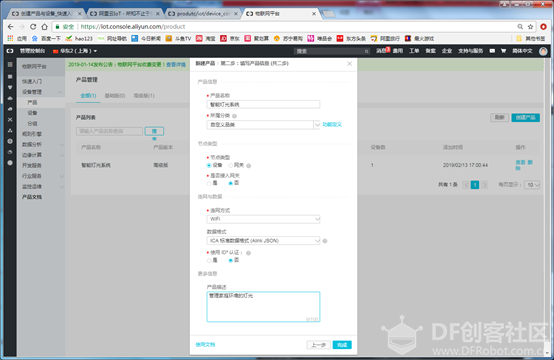
Task: Select 否 for 使用 ID² 认证
Action: click(x=230, y=260)
